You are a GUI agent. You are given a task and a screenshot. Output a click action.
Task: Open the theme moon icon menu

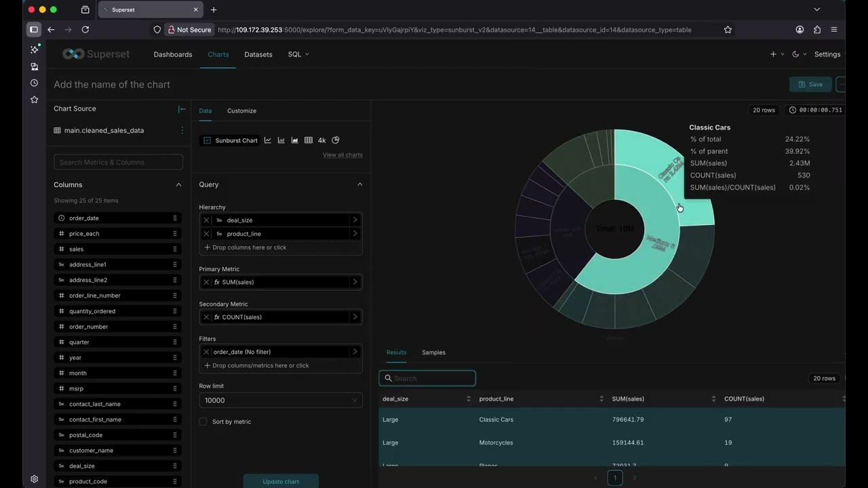tap(799, 54)
